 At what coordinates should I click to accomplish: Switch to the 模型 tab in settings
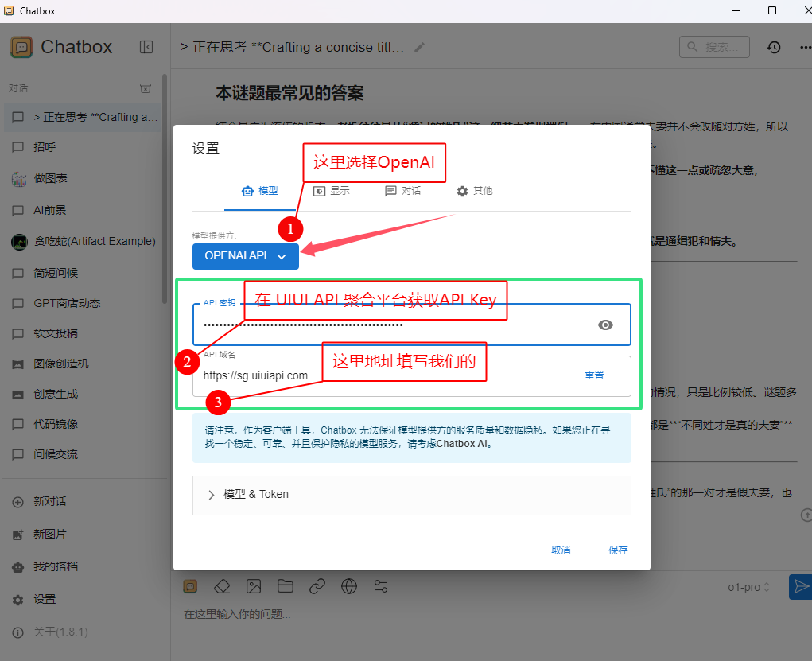click(260, 191)
